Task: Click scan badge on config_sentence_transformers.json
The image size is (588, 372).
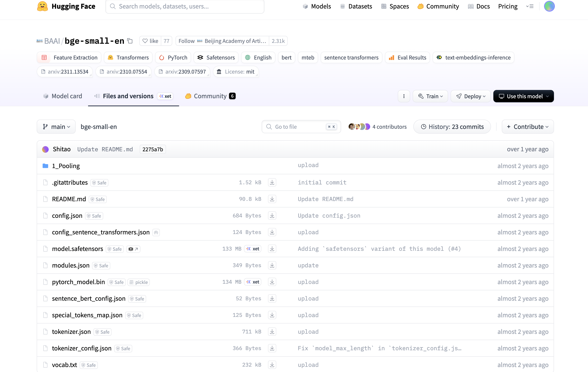Action: (x=156, y=232)
